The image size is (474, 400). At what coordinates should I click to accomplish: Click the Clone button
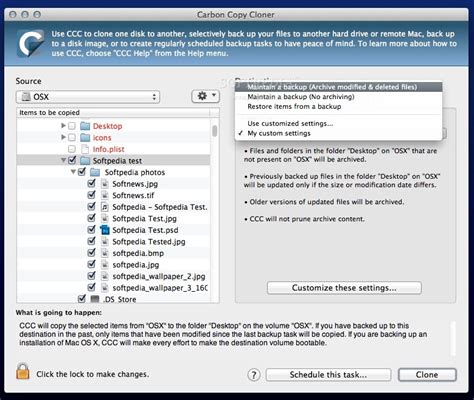point(427,375)
